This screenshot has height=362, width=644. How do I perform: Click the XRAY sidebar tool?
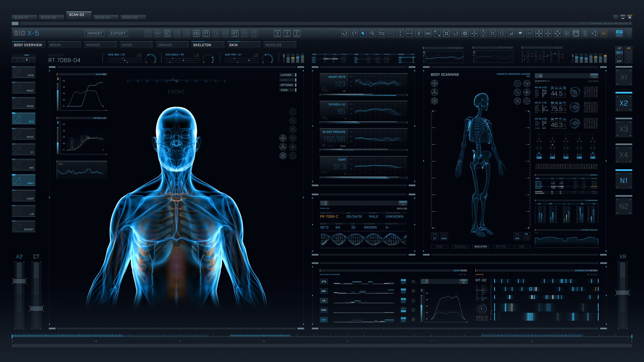[x=24, y=180]
